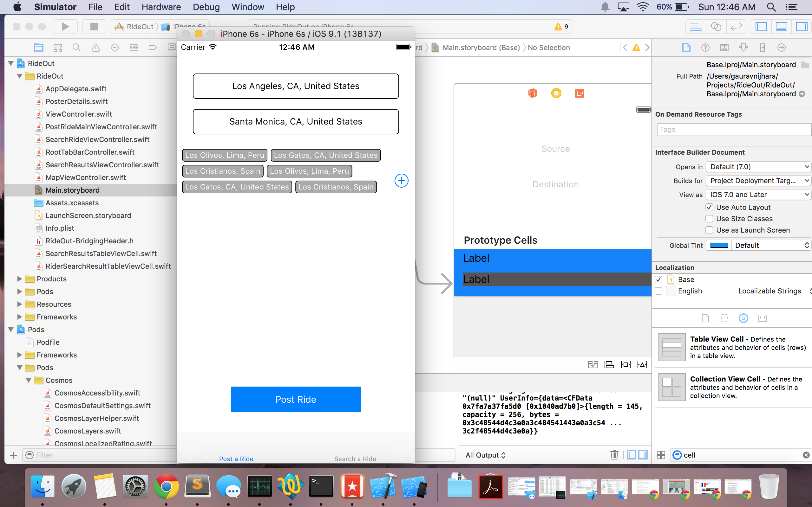Click the Stop button in Xcode toolbar
812x507 pixels.
pos(94,27)
